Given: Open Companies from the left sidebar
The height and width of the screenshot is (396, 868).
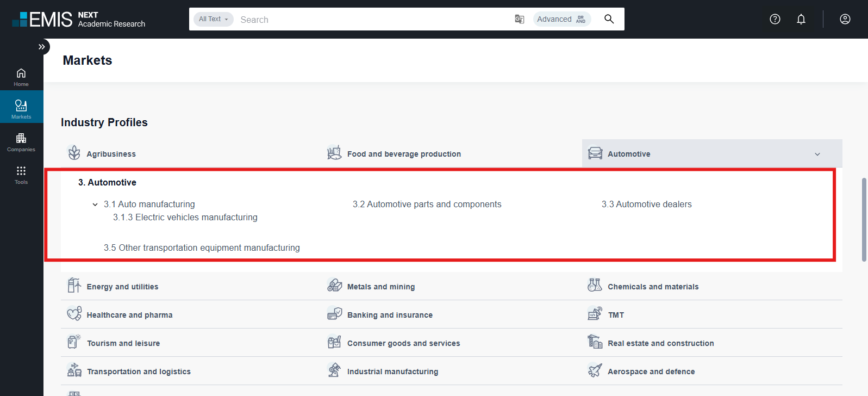Looking at the screenshot, I should coord(21,142).
